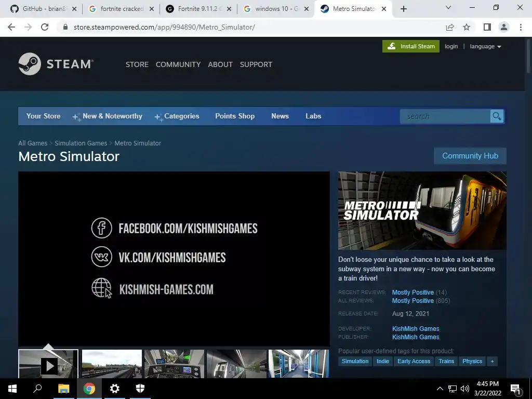Open the tab search dropdown chevron
532x399 pixels.
pyautogui.click(x=448, y=7)
